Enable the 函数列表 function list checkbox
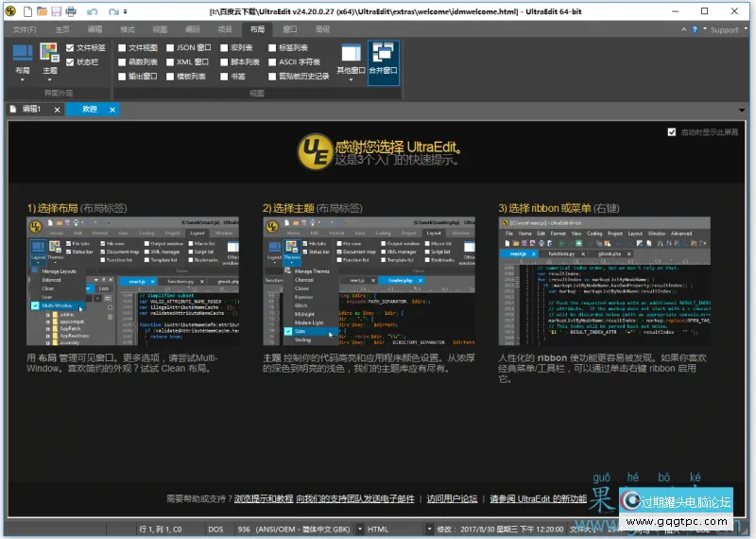 coord(122,61)
